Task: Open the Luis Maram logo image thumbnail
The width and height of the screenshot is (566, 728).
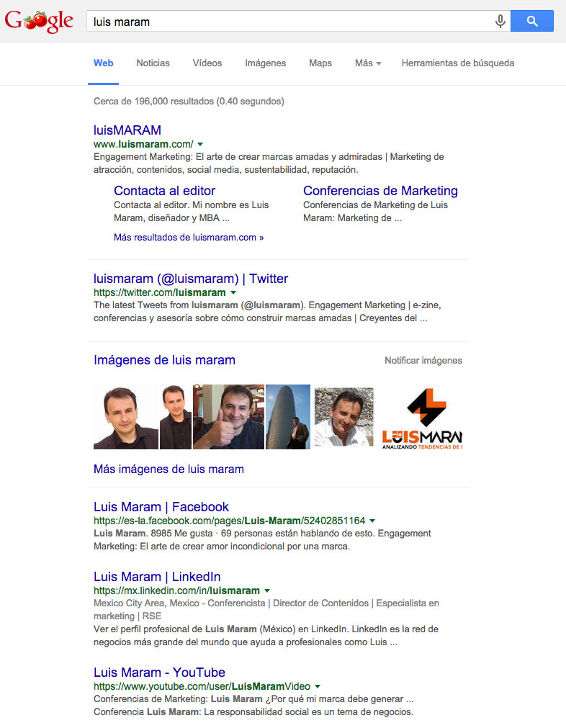Action: [421, 417]
